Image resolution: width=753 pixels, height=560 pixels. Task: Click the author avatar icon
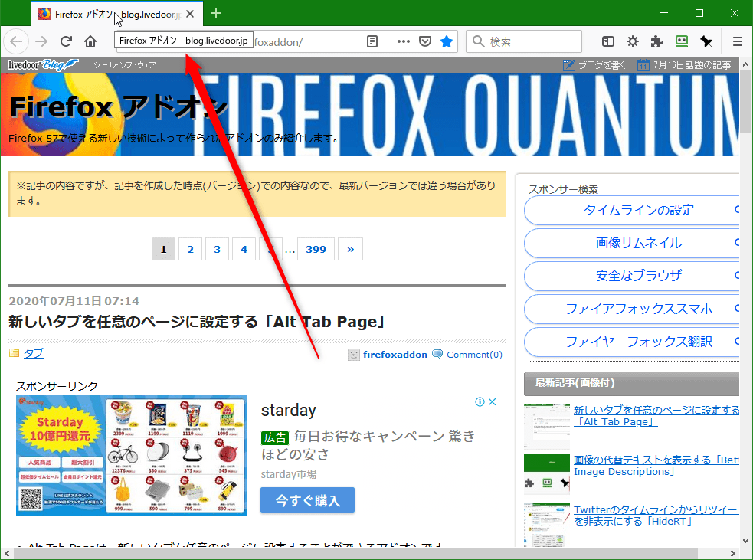(x=353, y=355)
